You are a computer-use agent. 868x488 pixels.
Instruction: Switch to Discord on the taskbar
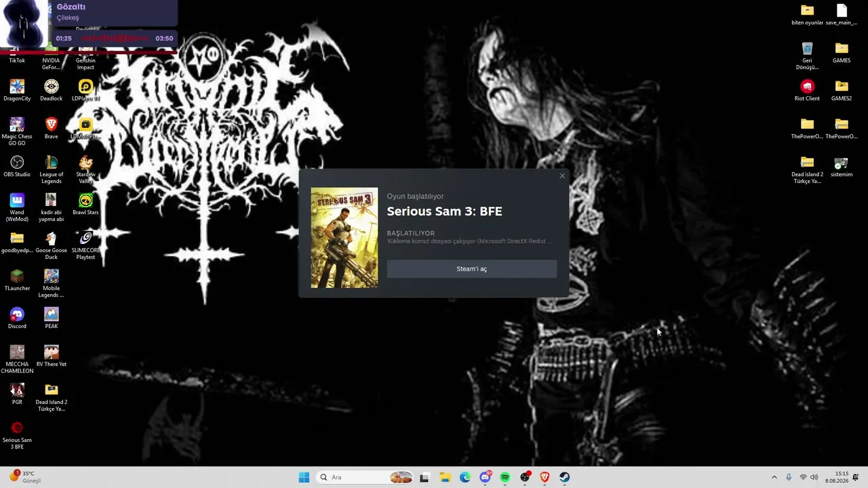[x=486, y=477]
